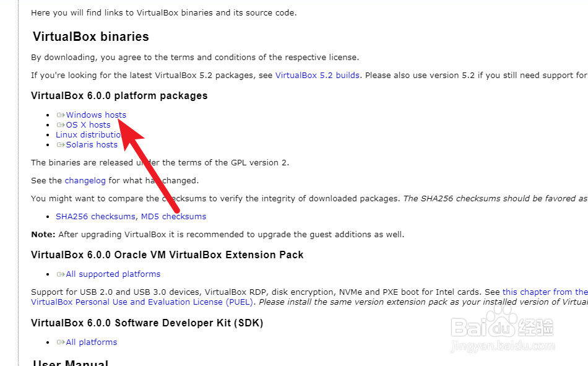Open VirtualBox Personal Use and Evaluation License link
Viewport: 588px width, 366px height.
click(x=142, y=302)
